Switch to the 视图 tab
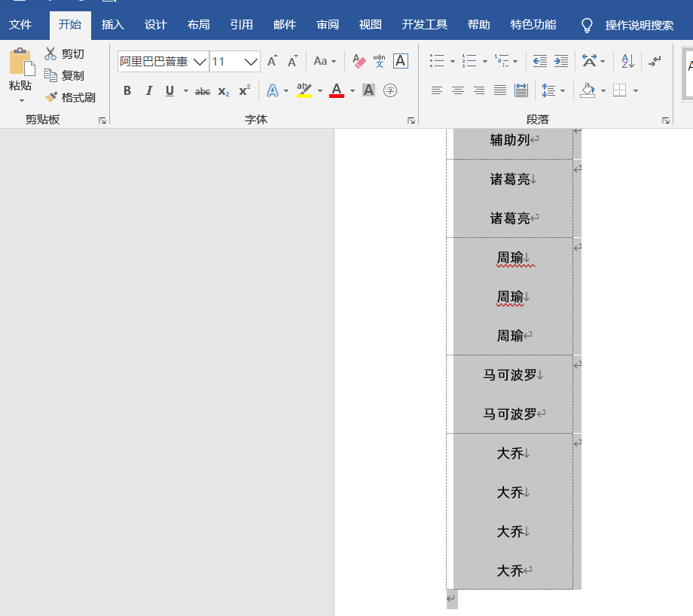The height and width of the screenshot is (616, 693). point(371,25)
